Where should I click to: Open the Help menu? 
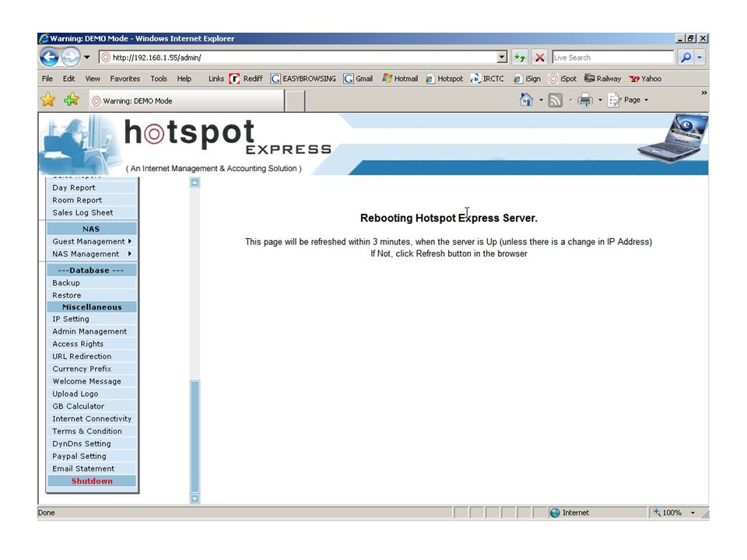pyautogui.click(x=184, y=79)
